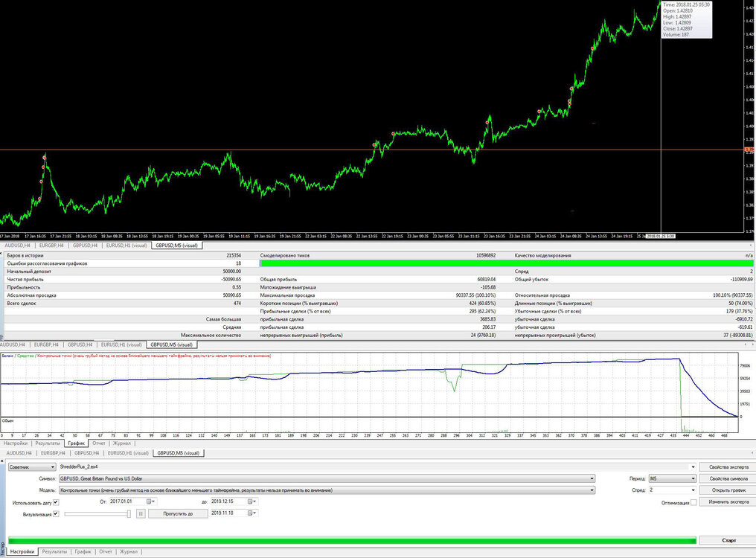This screenshot has width=756, height=558.
Task: Close the tester panel with the x icon
Action: click(x=2, y=461)
